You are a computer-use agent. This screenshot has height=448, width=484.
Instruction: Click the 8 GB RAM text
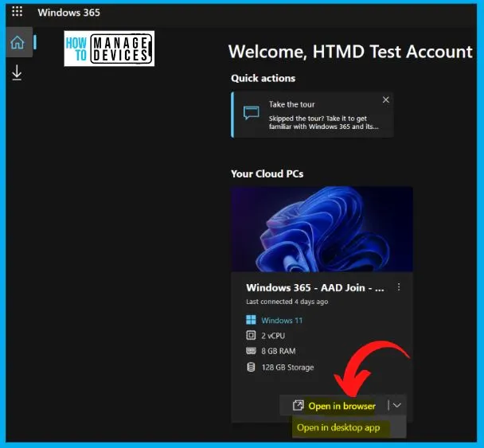click(279, 351)
